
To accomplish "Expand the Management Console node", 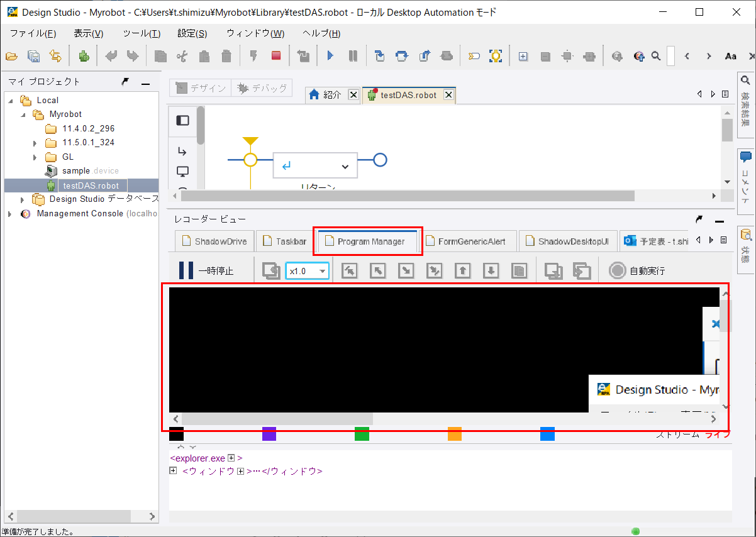I will [10, 214].
